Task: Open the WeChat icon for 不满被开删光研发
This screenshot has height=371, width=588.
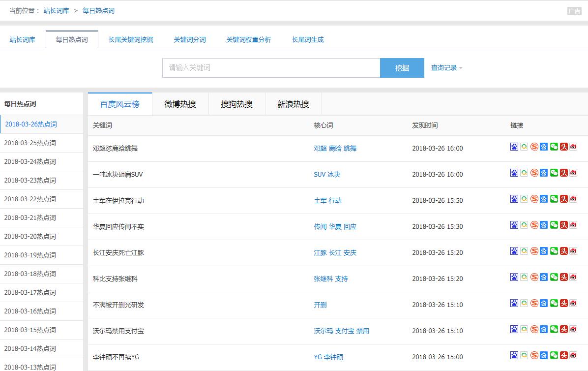Action: click(x=554, y=303)
